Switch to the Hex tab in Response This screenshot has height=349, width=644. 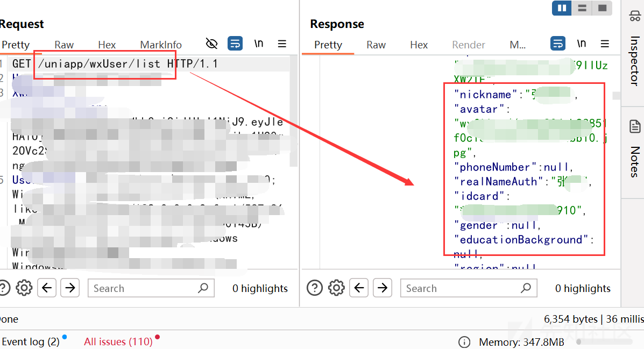click(419, 45)
